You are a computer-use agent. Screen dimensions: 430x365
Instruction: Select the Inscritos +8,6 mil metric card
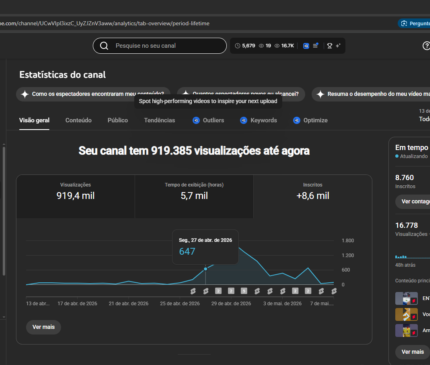pos(313,196)
